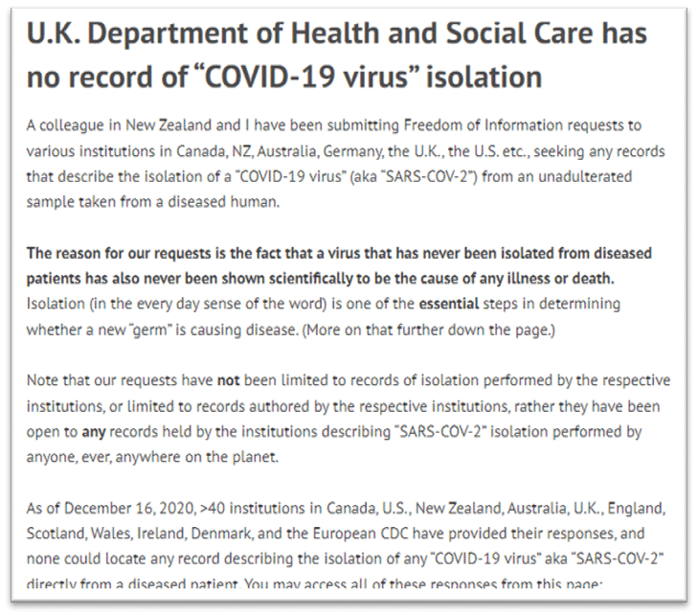Viewport: 698px width, 616px height.
Task: Click the word "Isolation" starting the second paragraph sentence
Action: click(x=56, y=304)
